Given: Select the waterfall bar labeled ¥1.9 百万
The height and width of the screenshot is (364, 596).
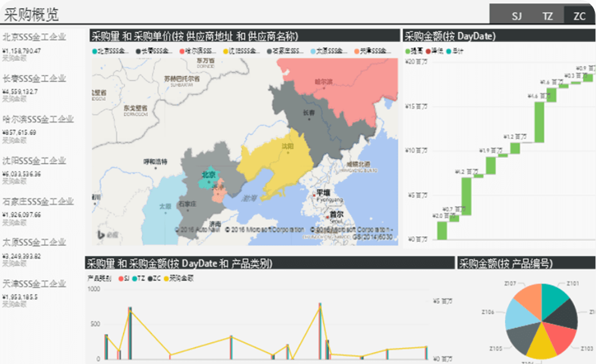Looking at the screenshot, I should 491,166.
